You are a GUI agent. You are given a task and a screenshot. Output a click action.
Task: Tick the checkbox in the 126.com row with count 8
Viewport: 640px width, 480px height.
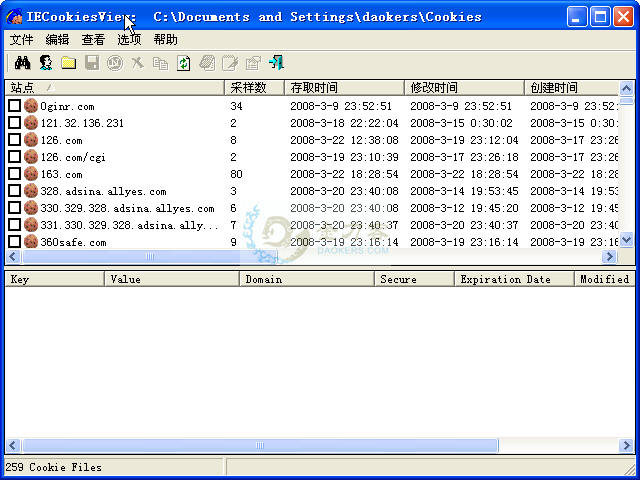point(14,140)
